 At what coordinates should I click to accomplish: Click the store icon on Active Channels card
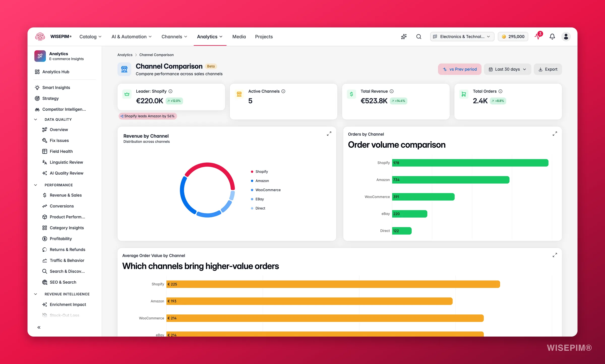tap(239, 94)
